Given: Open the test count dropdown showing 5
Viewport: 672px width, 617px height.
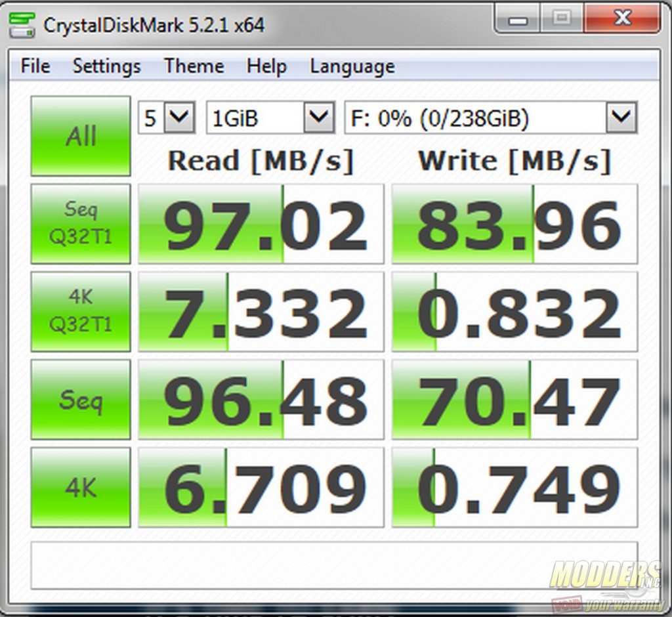Looking at the screenshot, I should click(167, 117).
